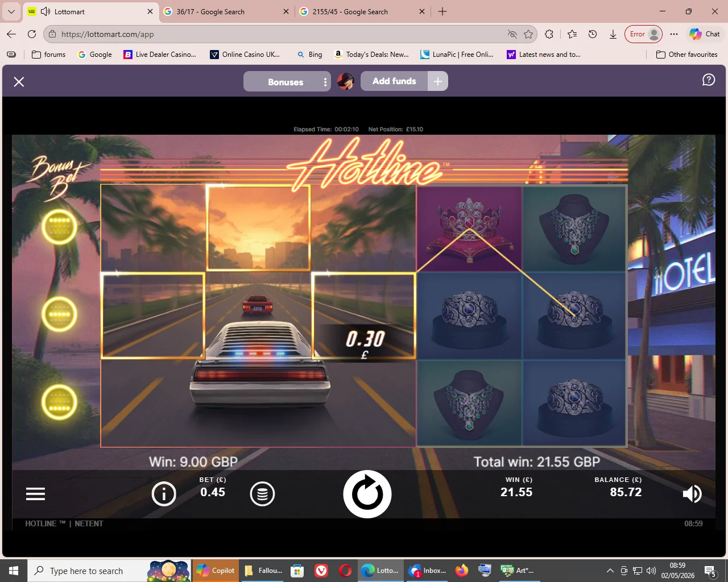Open the help question mark icon
This screenshot has height=582, width=728.
pyautogui.click(x=709, y=80)
